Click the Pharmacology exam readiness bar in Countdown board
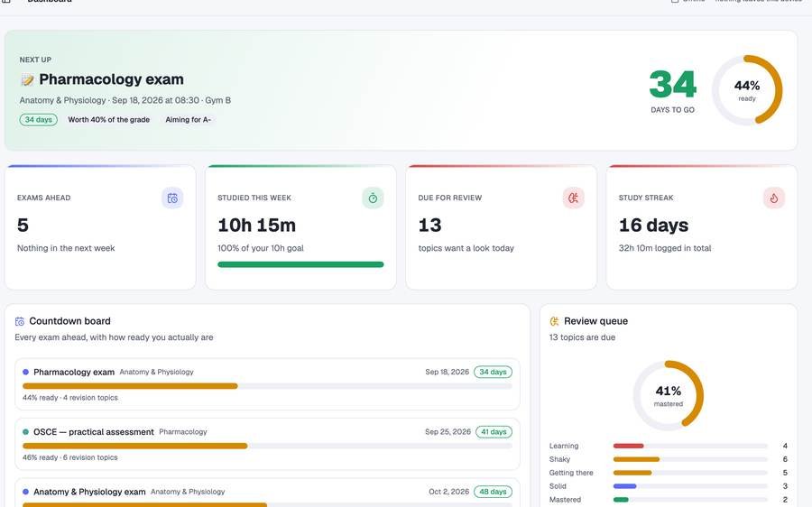The image size is (812, 507). [267, 386]
